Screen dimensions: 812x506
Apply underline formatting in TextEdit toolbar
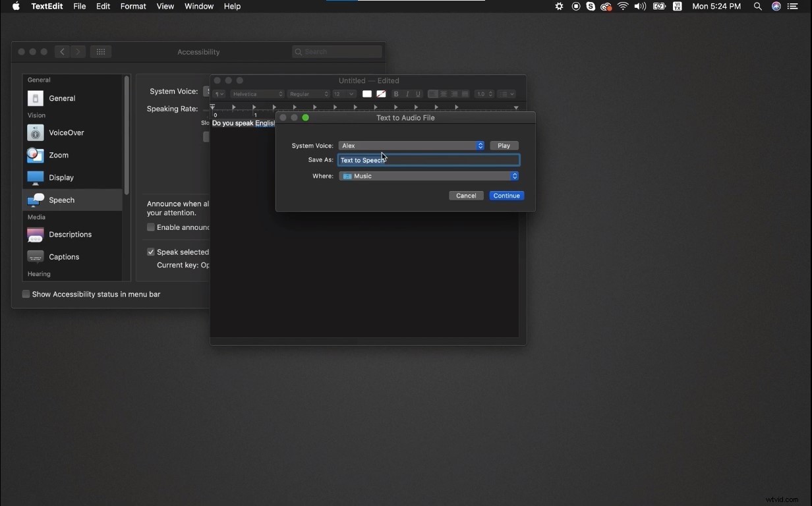[418, 94]
